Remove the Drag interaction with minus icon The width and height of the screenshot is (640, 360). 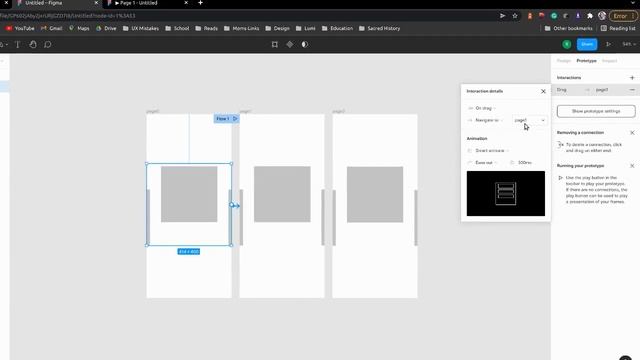pos(632,90)
